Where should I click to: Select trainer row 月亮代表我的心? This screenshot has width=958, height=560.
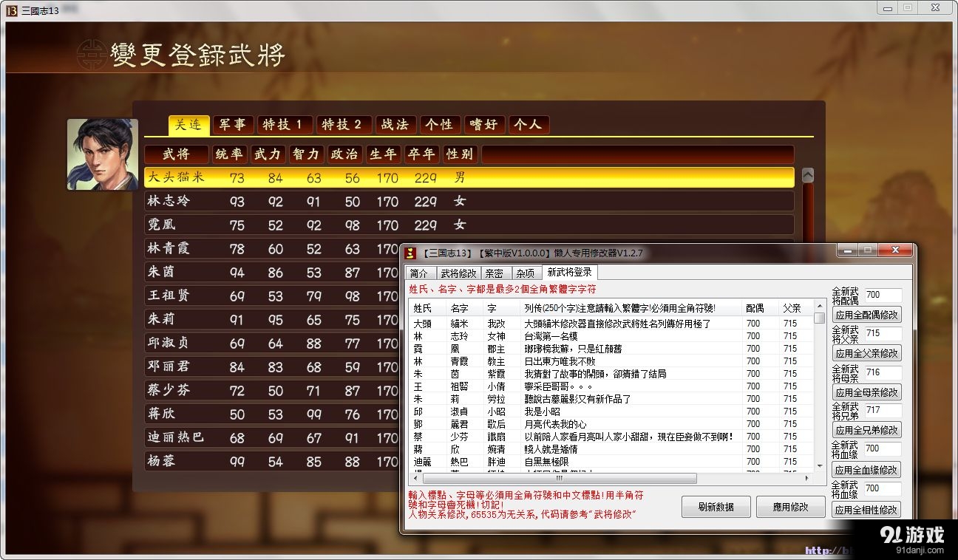(611, 424)
